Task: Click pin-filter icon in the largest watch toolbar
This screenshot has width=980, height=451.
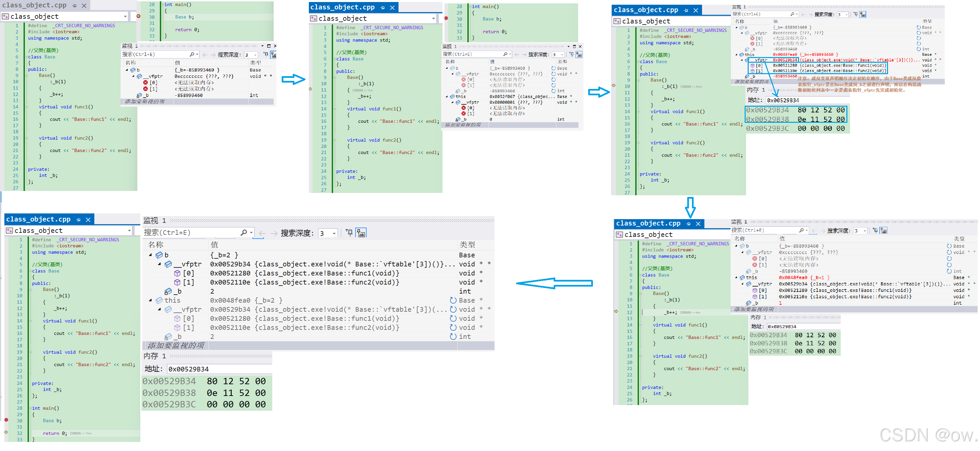Action: [349, 232]
